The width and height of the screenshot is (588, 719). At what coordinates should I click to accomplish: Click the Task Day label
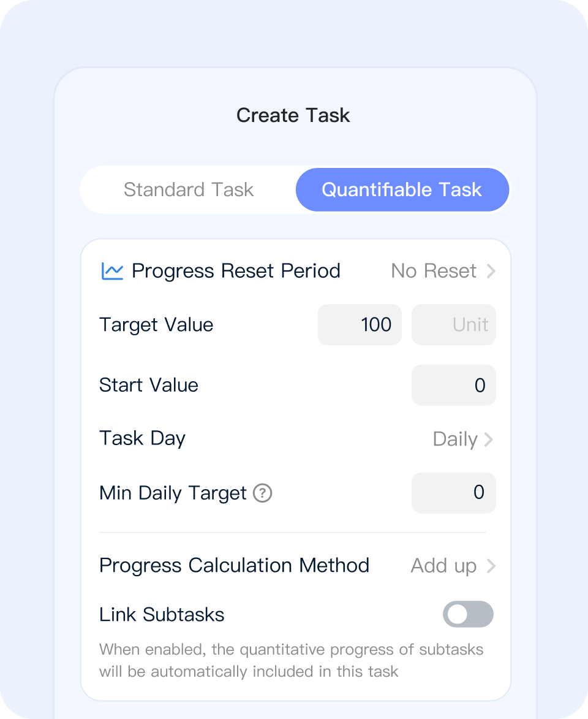click(142, 438)
